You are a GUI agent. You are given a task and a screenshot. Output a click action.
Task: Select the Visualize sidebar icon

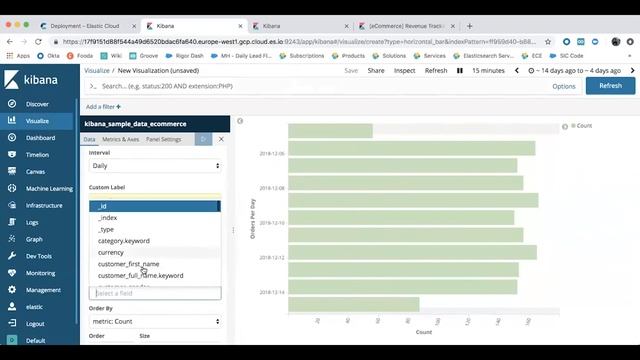(x=12, y=120)
